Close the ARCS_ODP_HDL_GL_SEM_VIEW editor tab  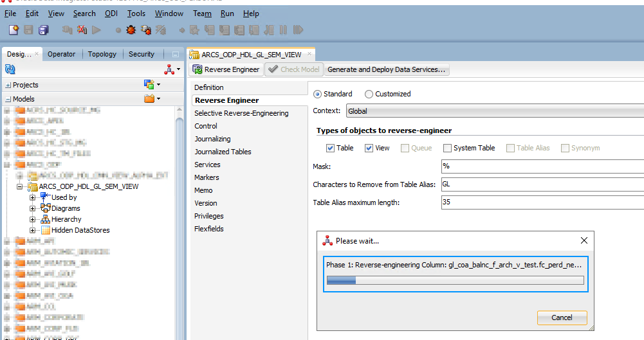pyautogui.click(x=309, y=54)
